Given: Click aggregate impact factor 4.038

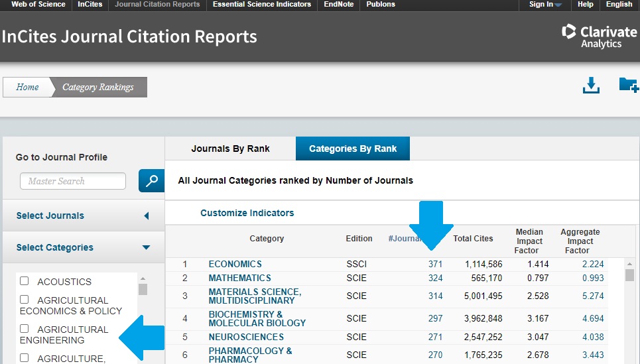Looking at the screenshot, I should [x=593, y=337].
